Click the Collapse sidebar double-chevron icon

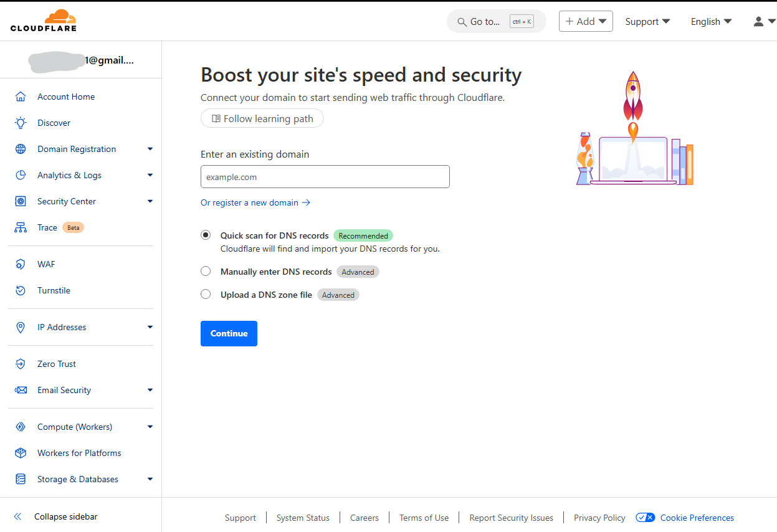pos(17,516)
